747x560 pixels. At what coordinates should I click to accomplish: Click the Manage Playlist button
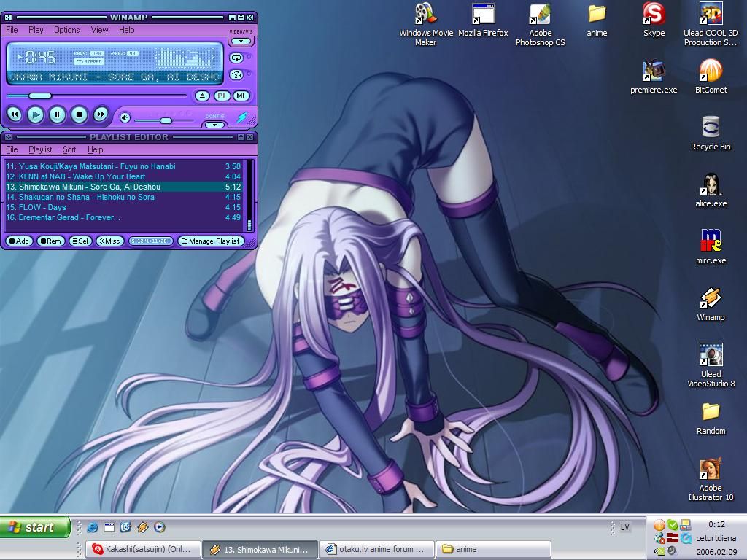pos(211,241)
